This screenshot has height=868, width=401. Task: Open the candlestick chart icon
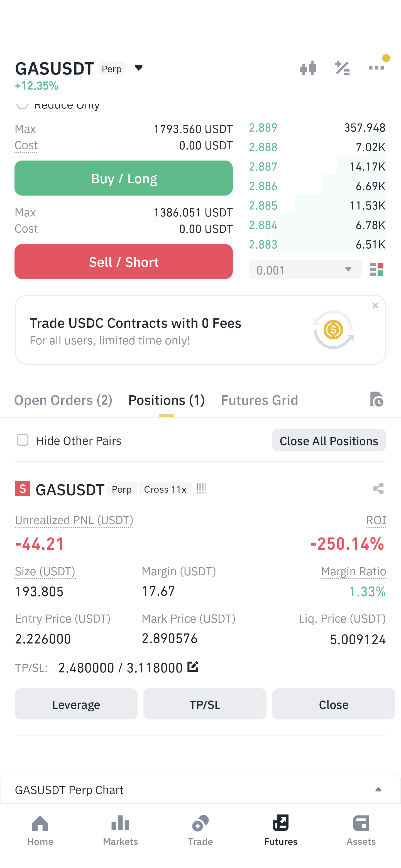coord(308,68)
